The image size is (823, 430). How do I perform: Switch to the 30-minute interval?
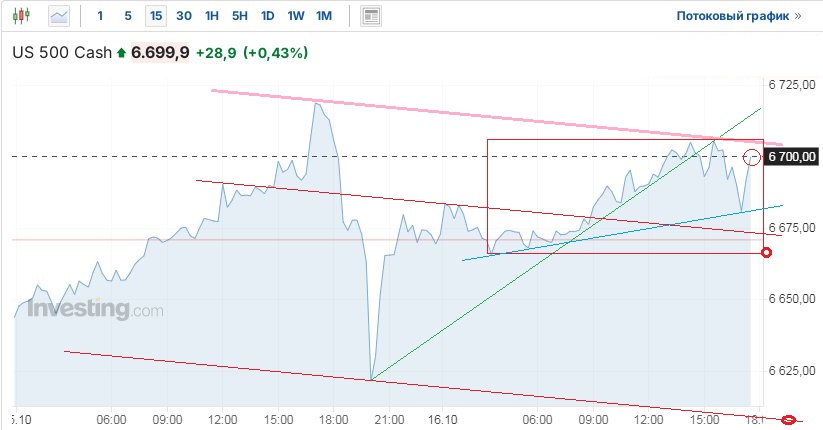184,16
